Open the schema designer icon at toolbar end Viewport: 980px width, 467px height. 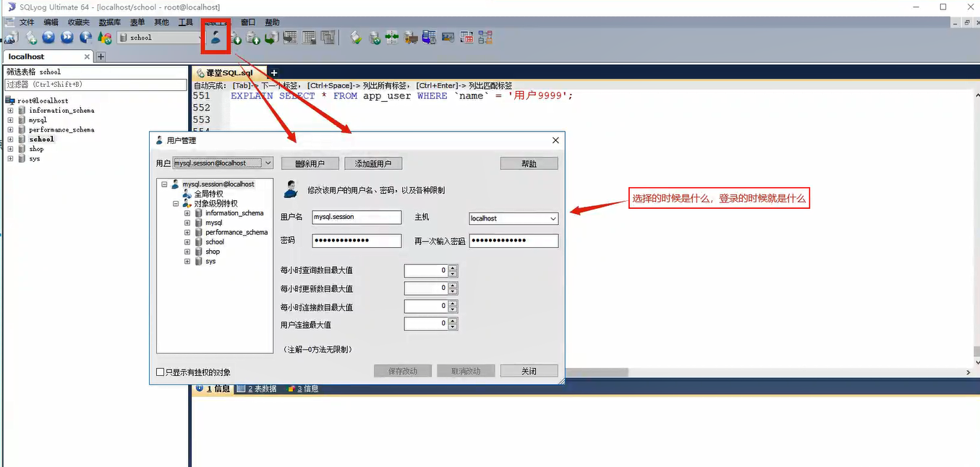[x=485, y=38]
